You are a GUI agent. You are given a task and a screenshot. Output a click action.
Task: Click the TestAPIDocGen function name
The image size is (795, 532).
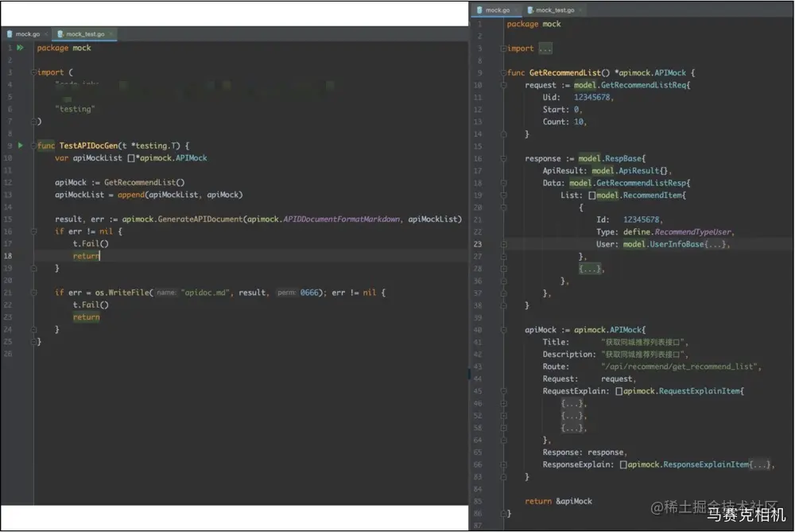88,146
